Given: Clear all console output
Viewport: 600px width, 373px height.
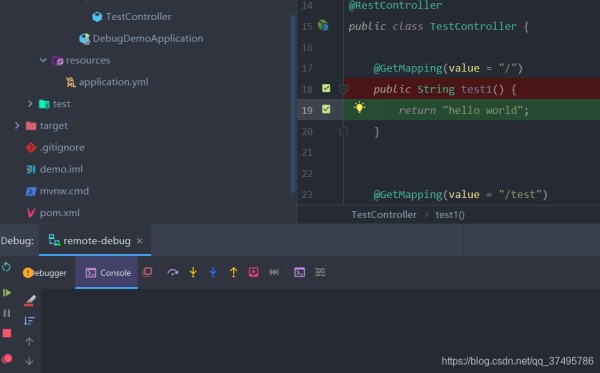Looking at the screenshot, I should [29, 300].
